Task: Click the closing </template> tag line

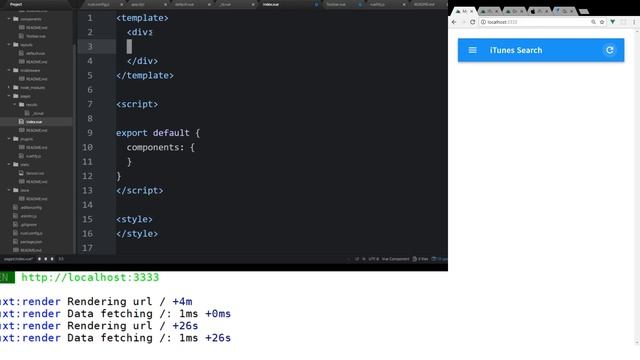Action: [145, 76]
